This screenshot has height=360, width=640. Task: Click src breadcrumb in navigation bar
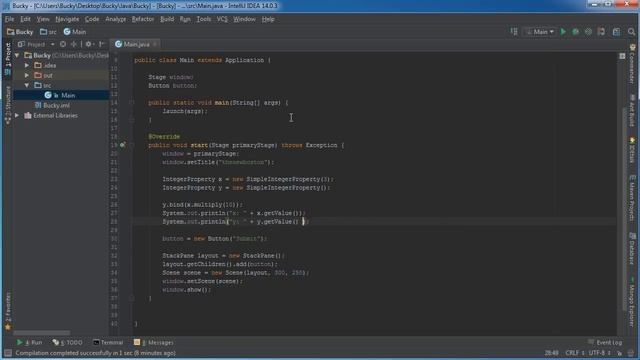[x=48, y=31]
